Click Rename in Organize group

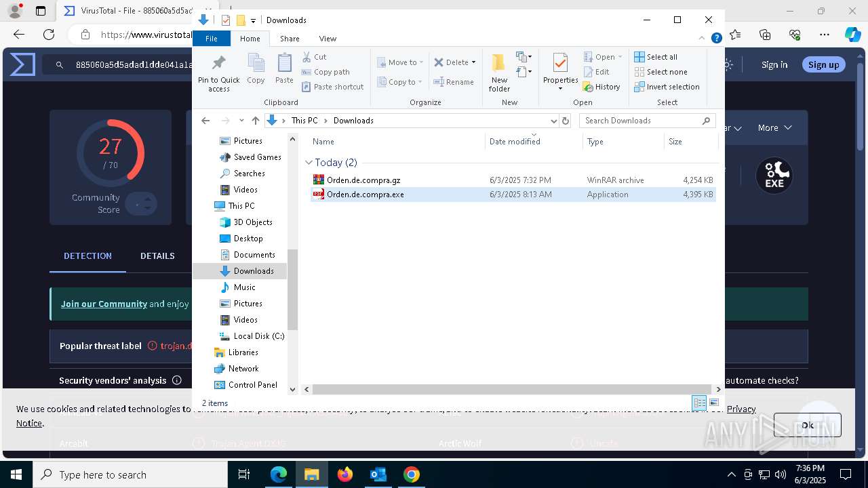coord(454,82)
